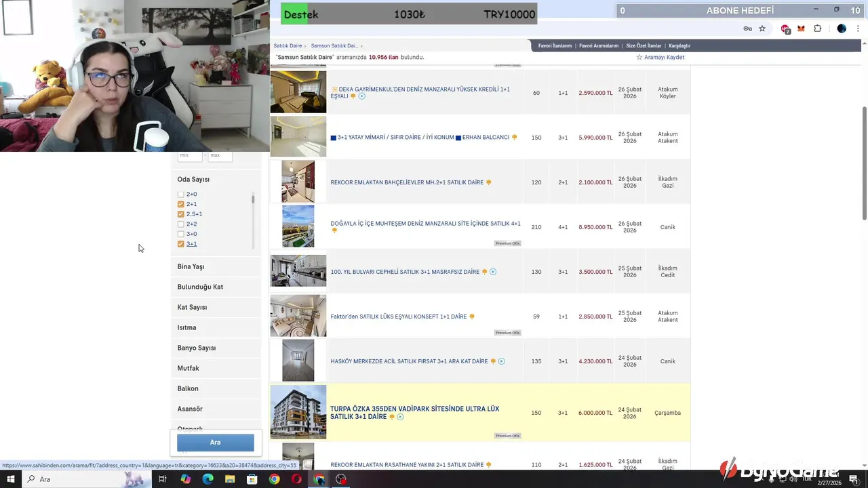The height and width of the screenshot is (488, 868).
Task: Click the min input field
Action: pyautogui.click(x=190, y=156)
